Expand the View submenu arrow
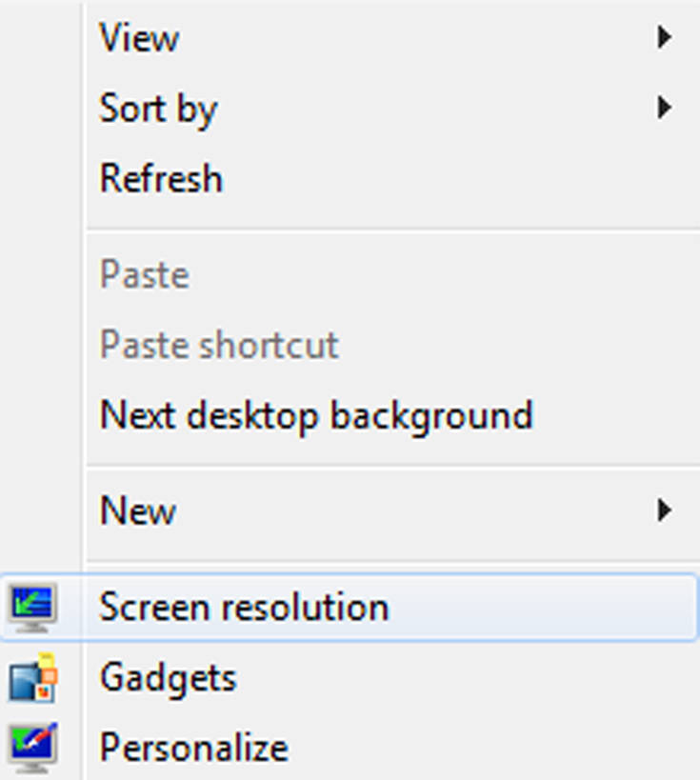Screen dimensions: 700x780 click(x=664, y=37)
